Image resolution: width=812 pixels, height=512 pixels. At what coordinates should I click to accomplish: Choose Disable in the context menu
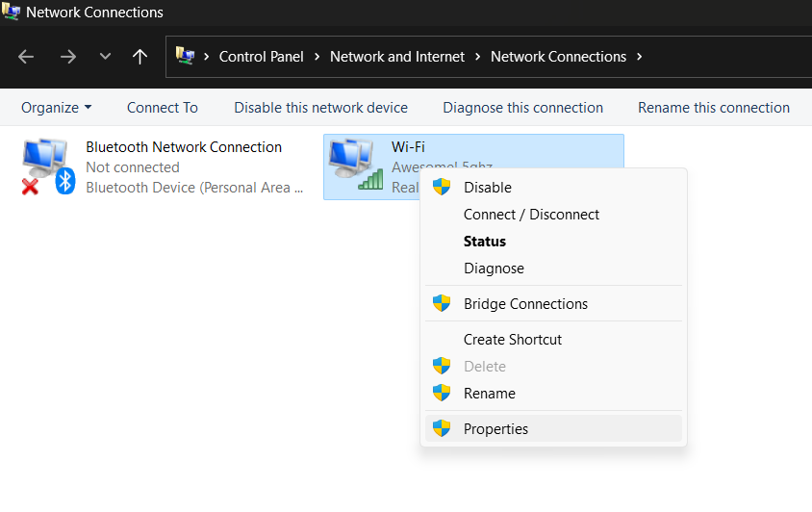point(553,187)
